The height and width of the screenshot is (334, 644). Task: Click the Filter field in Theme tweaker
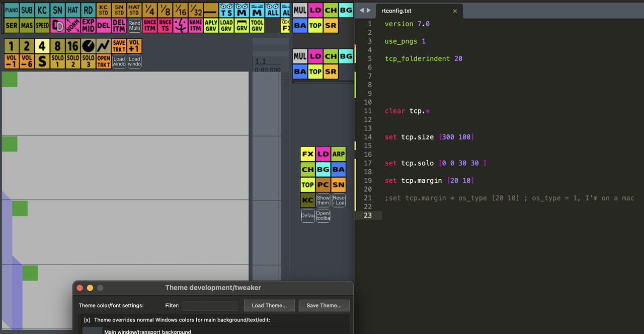pyautogui.click(x=210, y=305)
